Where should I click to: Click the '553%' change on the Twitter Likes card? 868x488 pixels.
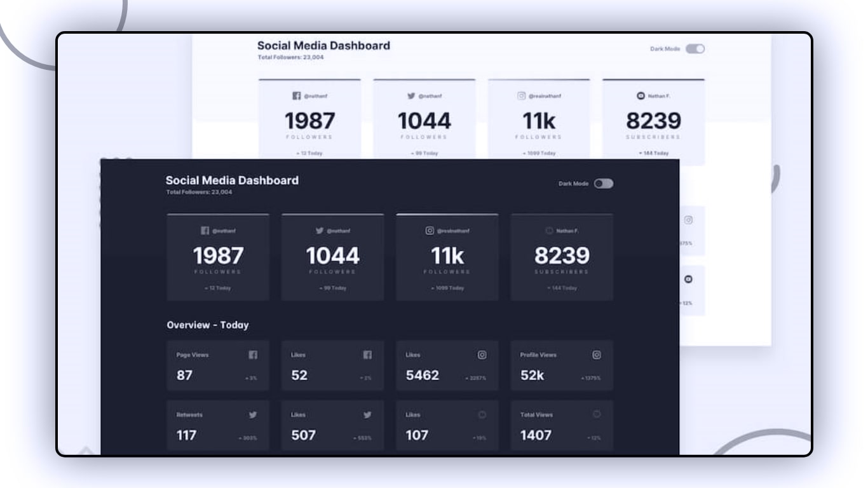[364, 438]
